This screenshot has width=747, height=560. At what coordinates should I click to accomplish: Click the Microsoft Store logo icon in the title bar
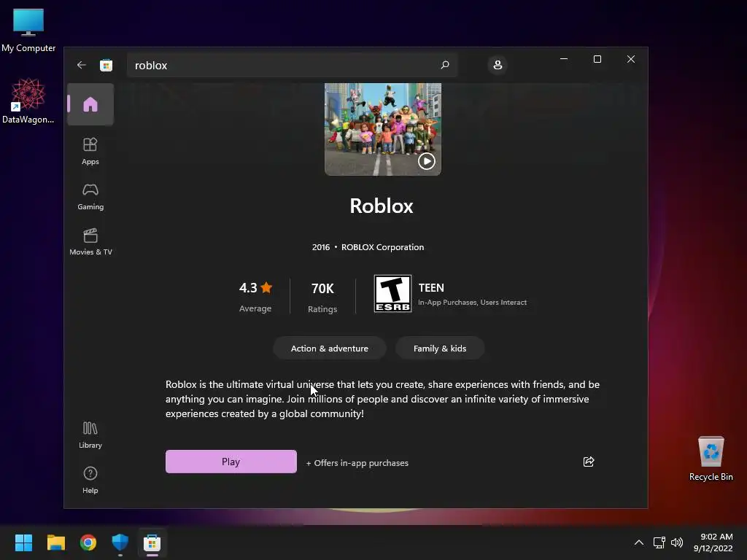pos(107,65)
